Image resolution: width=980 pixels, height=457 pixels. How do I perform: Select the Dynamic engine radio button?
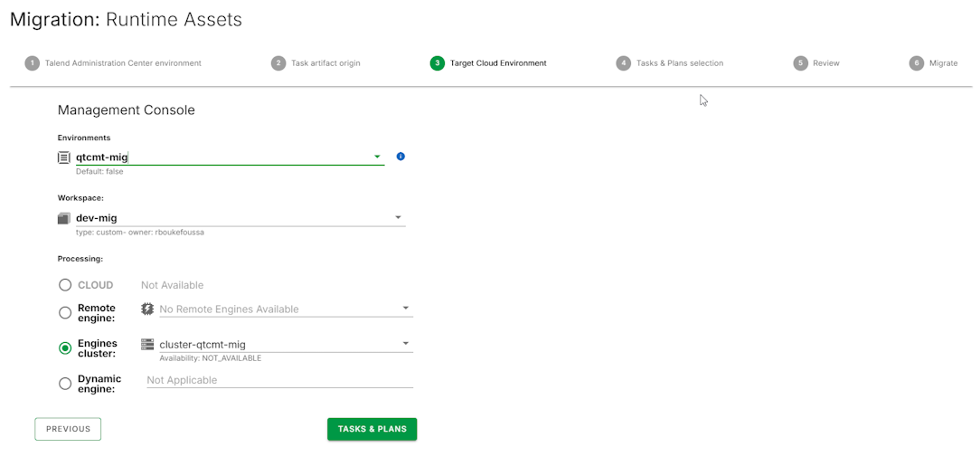tap(65, 384)
